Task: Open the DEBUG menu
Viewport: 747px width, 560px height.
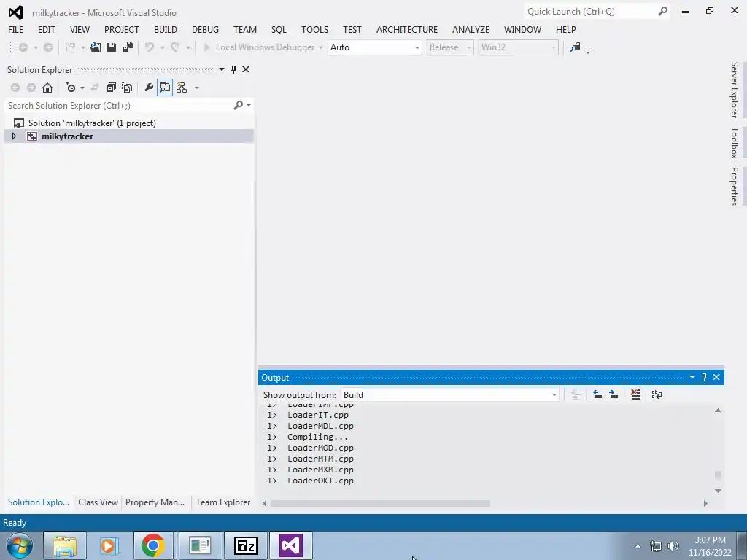Action: pyautogui.click(x=205, y=29)
